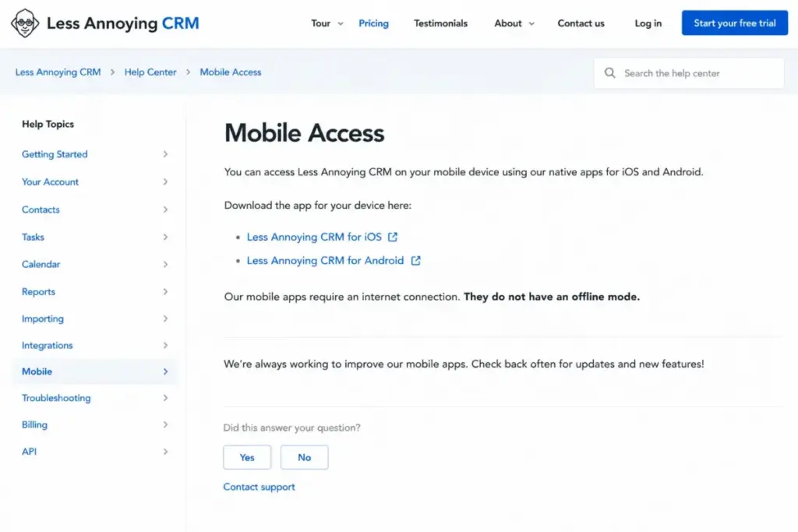Expand the Your Account chevron

[165, 181]
